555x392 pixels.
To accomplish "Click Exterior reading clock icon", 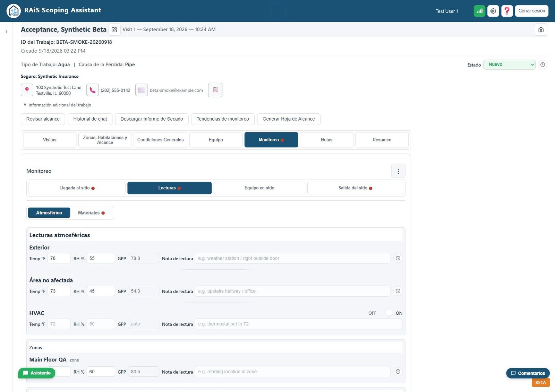I will (x=398, y=258).
